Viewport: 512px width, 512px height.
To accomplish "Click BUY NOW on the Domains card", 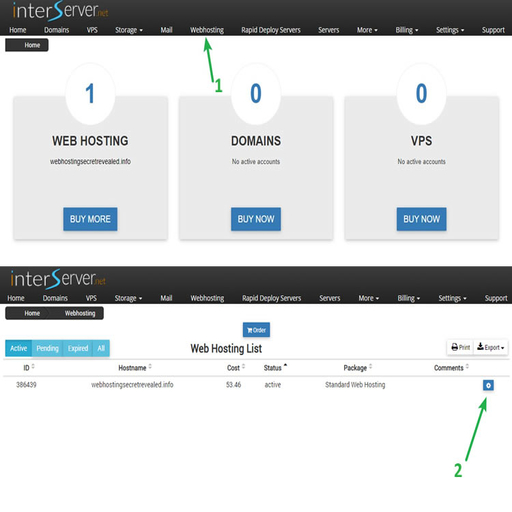I will [x=256, y=219].
